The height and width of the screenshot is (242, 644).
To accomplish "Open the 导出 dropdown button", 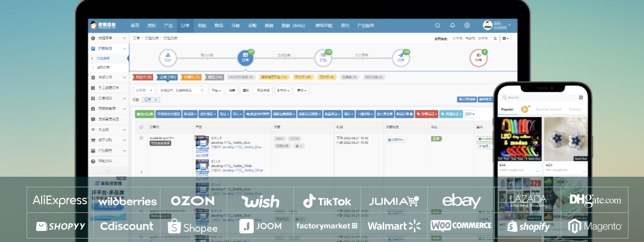I will coord(224,114).
